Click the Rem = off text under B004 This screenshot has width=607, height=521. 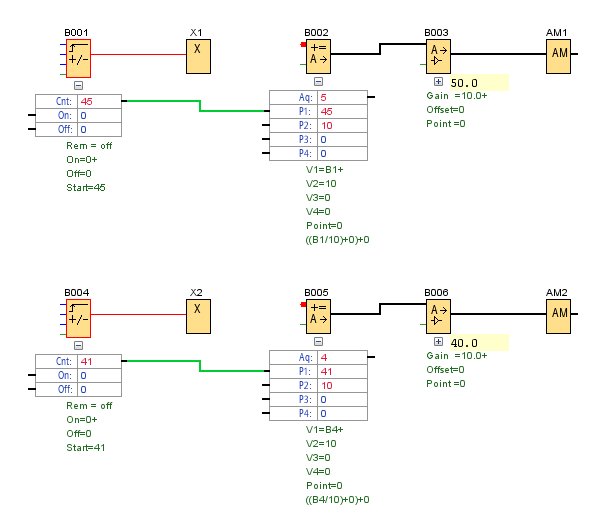point(89,406)
